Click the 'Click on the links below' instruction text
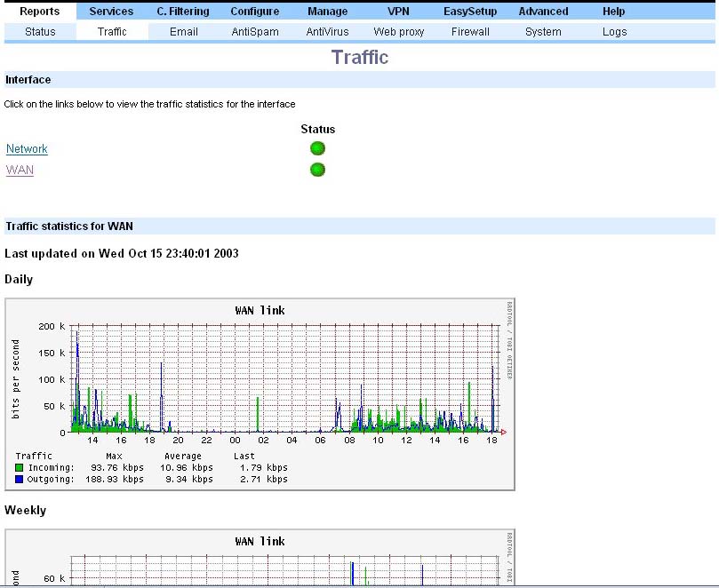The image size is (719, 588). point(149,104)
